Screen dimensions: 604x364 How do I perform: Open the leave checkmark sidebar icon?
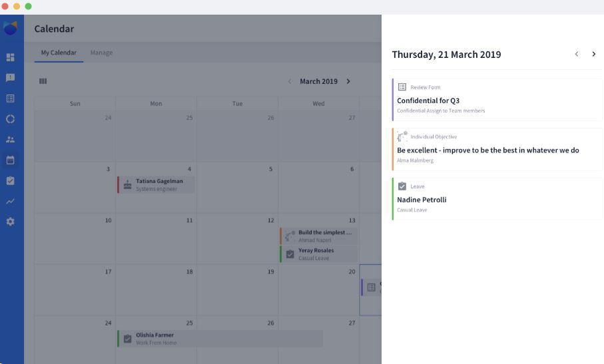(x=10, y=181)
